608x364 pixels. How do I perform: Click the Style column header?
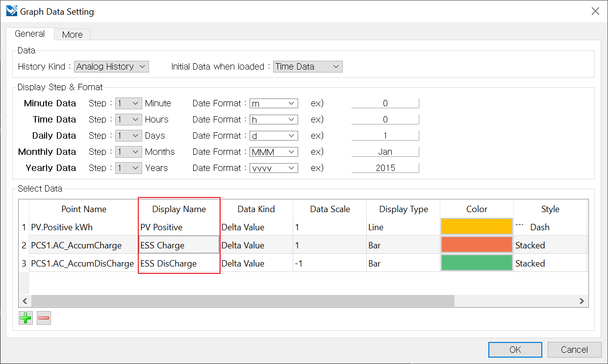(550, 209)
